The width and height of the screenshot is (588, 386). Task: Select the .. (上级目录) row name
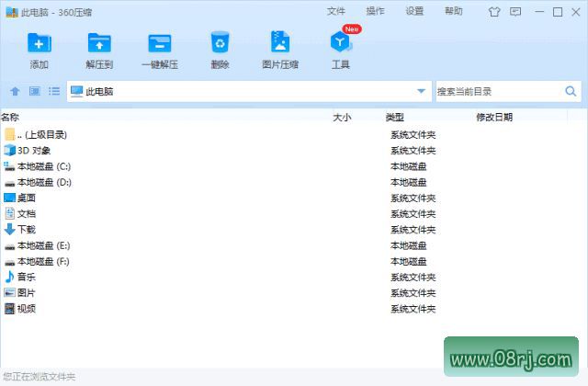[x=42, y=135]
